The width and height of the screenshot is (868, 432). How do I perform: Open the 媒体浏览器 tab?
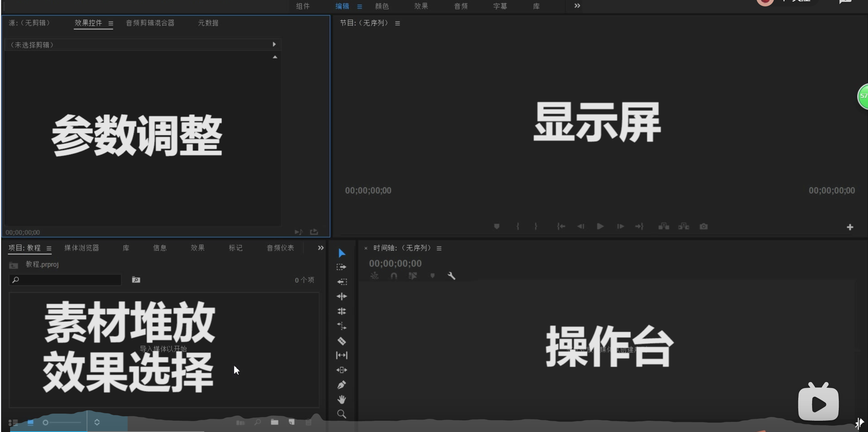tap(82, 248)
